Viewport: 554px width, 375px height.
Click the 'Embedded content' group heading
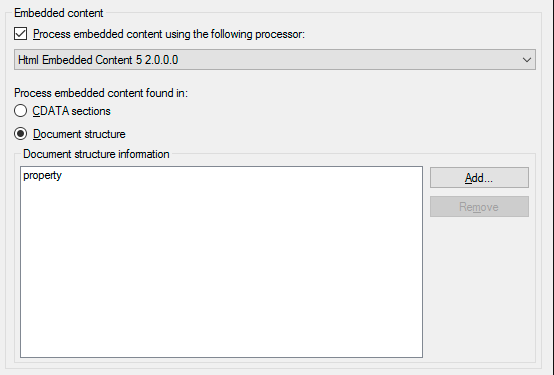pos(59,13)
